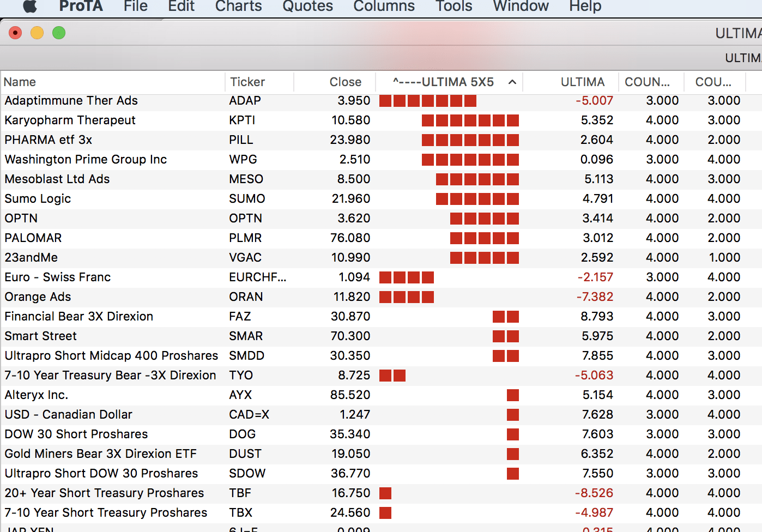Click the ULTIMA value 8.793

point(597,317)
